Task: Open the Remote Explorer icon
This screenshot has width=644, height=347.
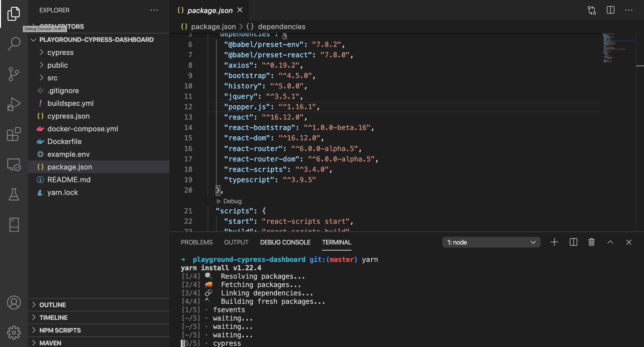Action: click(x=14, y=164)
